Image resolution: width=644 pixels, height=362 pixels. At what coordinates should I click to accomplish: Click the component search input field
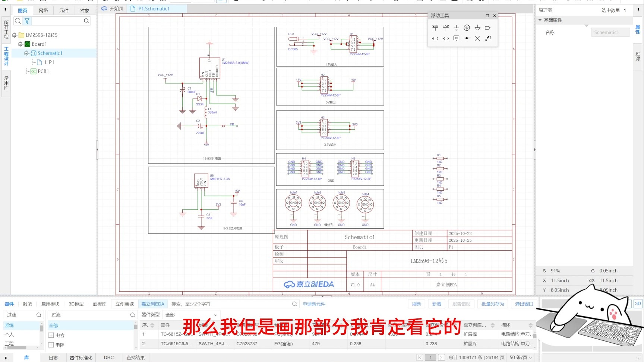click(230, 304)
